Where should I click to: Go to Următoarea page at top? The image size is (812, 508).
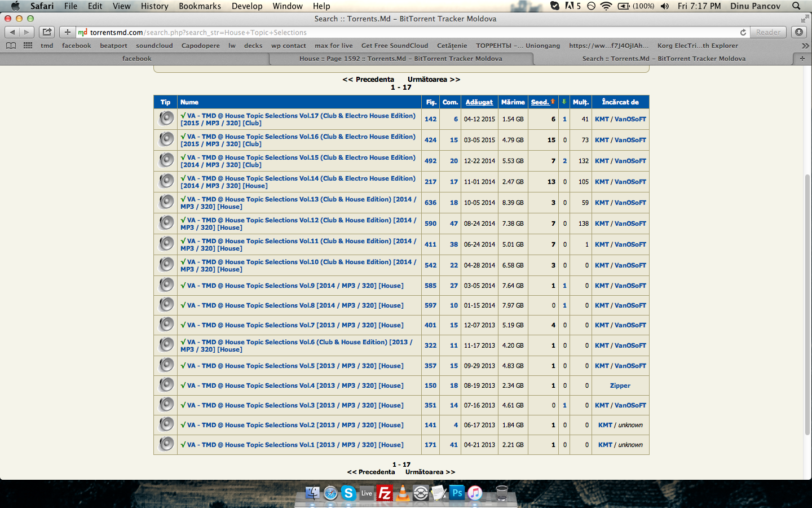pos(434,80)
